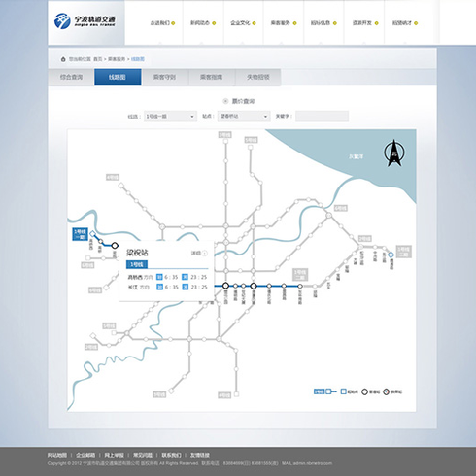Open the 常见问题 footer link
The width and height of the screenshot is (476, 476).
click(143, 455)
